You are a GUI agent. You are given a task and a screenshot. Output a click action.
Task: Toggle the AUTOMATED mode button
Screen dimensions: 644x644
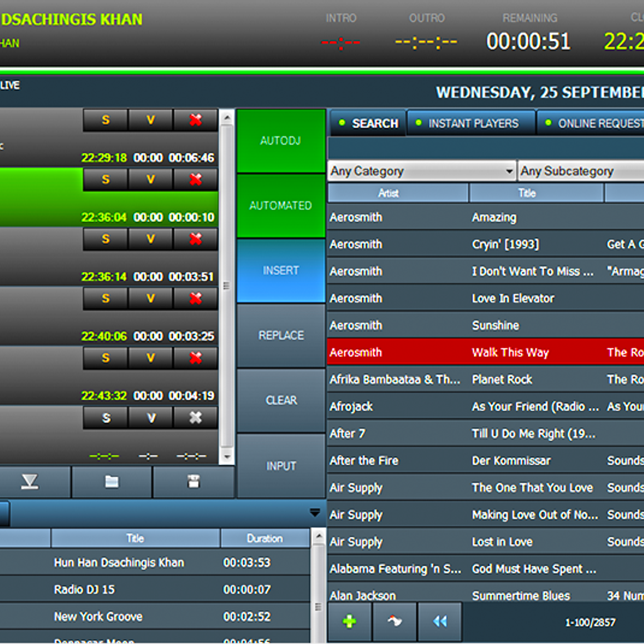pos(281,206)
